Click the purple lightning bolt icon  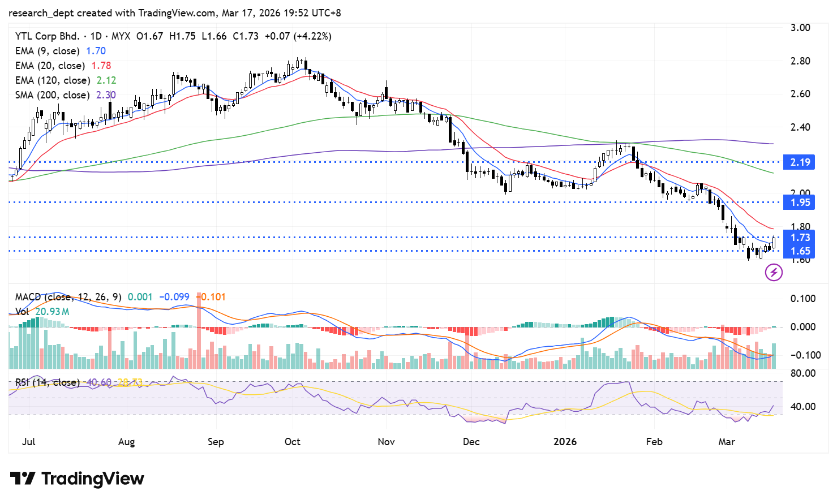pyautogui.click(x=774, y=273)
